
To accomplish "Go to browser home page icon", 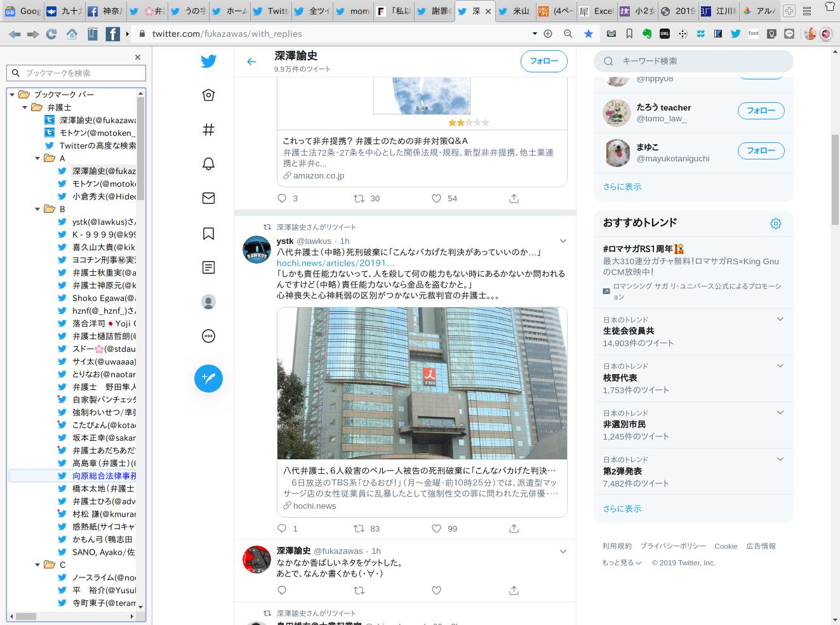I will click(72, 34).
